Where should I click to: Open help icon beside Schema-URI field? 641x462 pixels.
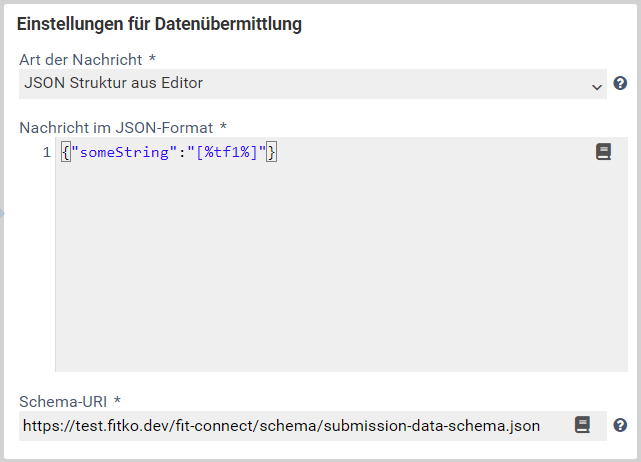pos(620,425)
